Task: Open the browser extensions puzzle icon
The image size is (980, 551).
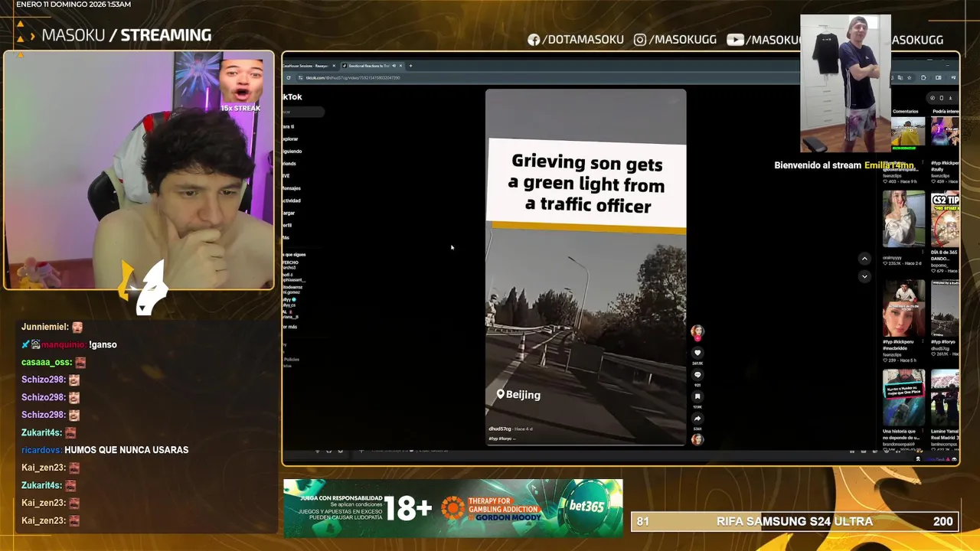Action: [923, 77]
